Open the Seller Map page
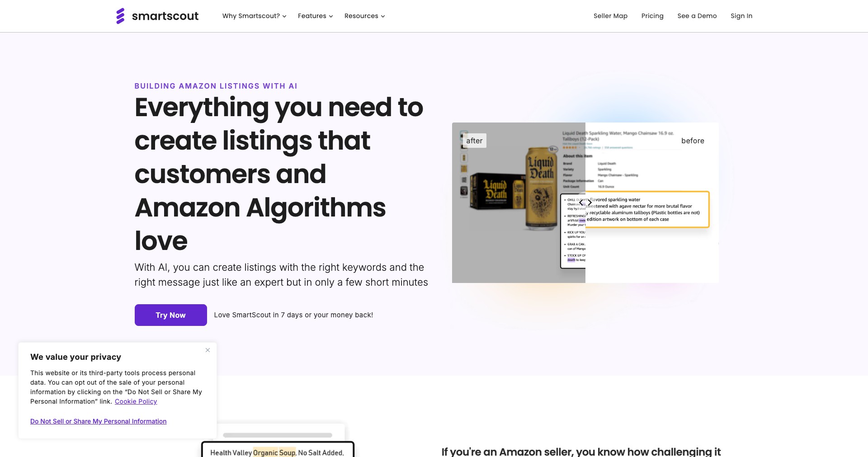 [610, 16]
